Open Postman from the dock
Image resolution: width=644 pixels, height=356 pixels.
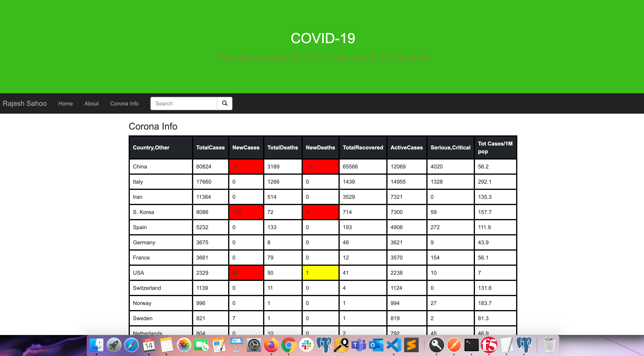coord(454,345)
